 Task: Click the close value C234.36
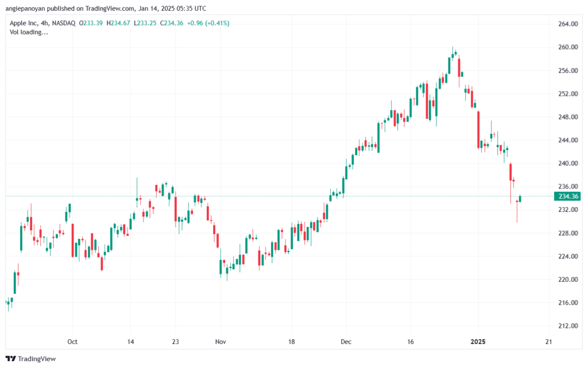click(x=172, y=23)
